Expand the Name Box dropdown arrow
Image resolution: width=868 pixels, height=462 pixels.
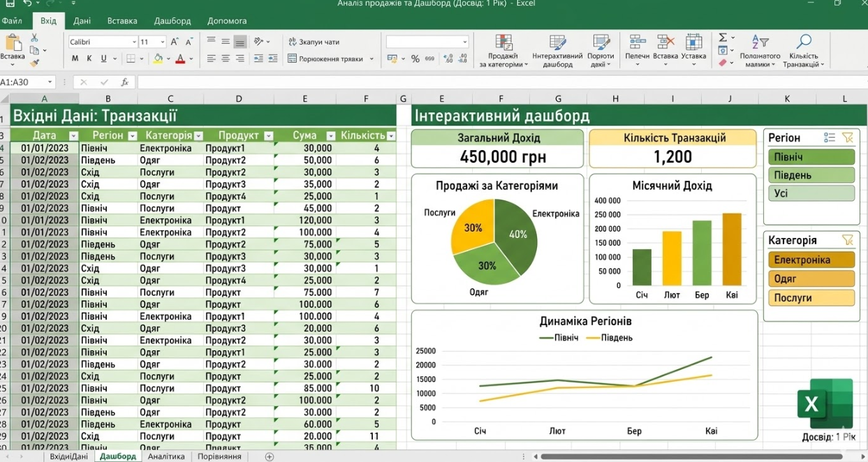point(50,82)
